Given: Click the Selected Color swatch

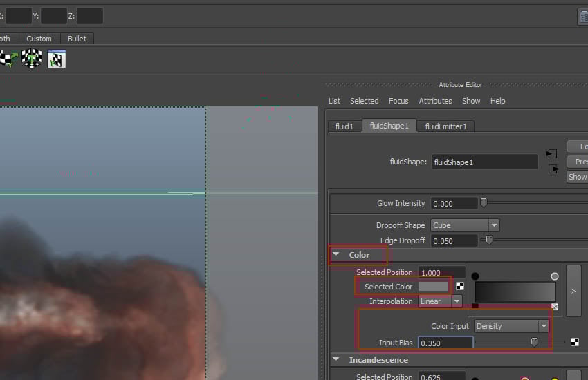Looking at the screenshot, I should click(x=434, y=287).
